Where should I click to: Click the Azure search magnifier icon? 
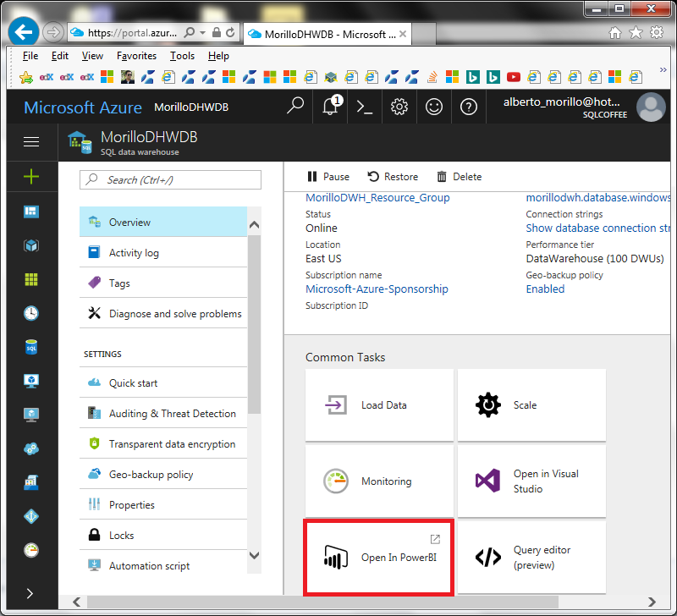(295, 106)
